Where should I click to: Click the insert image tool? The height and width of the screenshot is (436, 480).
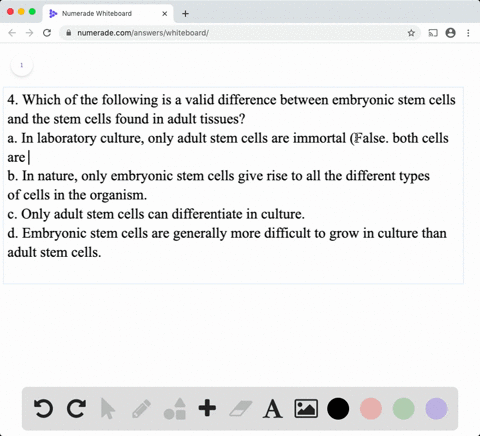coord(306,409)
